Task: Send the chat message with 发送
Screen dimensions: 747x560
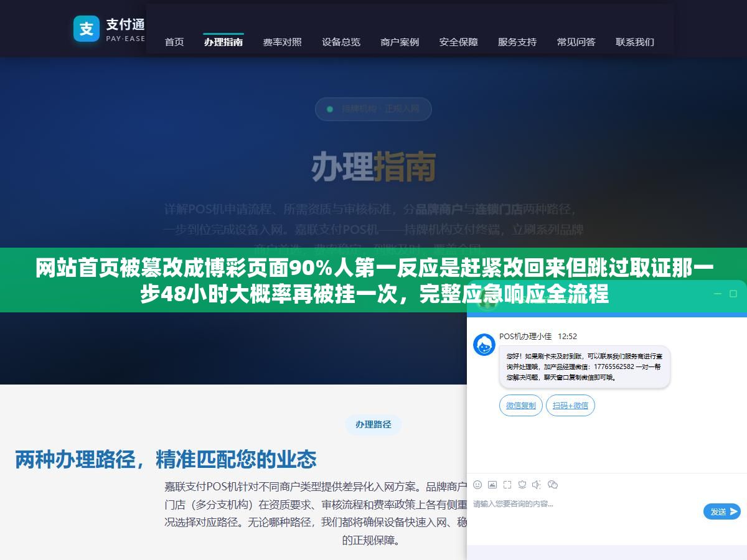Action: point(722,511)
